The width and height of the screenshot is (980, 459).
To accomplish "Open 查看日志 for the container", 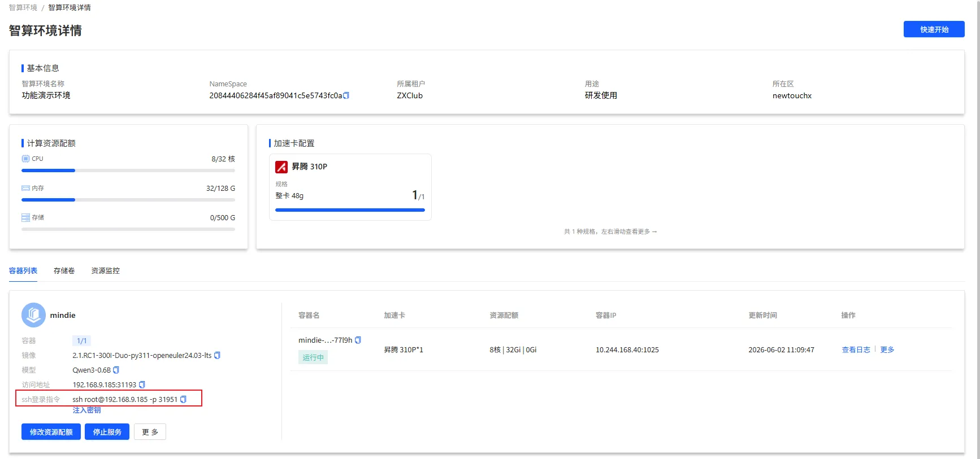I will (x=856, y=349).
